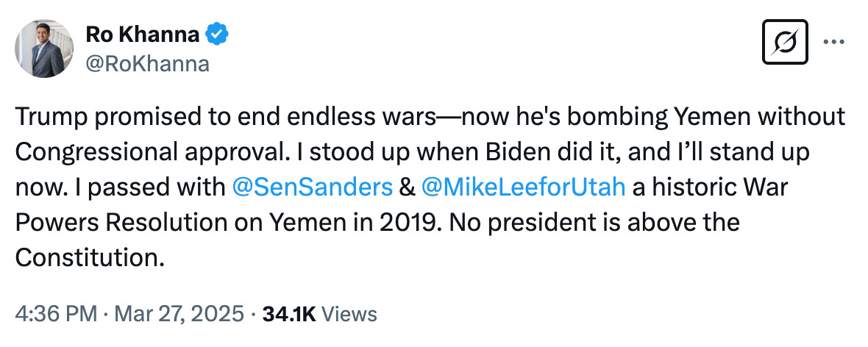
Task: Open the three-dot more options menu
Action: click(x=833, y=42)
